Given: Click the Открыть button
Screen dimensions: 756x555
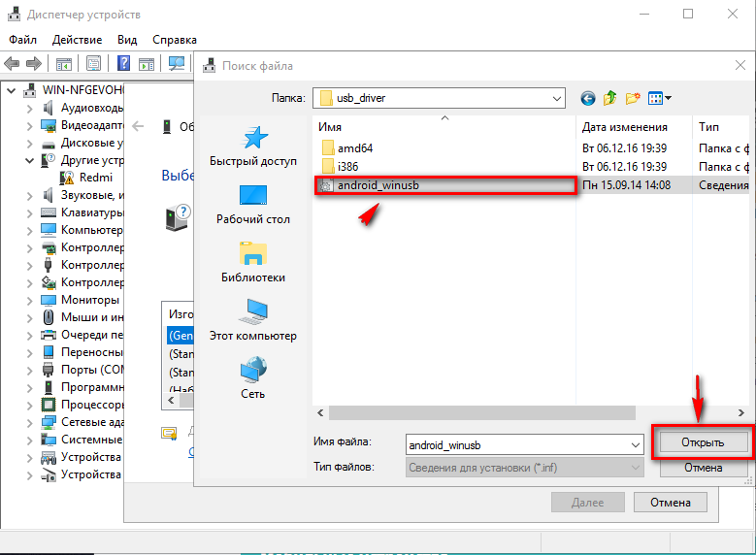Looking at the screenshot, I should tap(703, 442).
